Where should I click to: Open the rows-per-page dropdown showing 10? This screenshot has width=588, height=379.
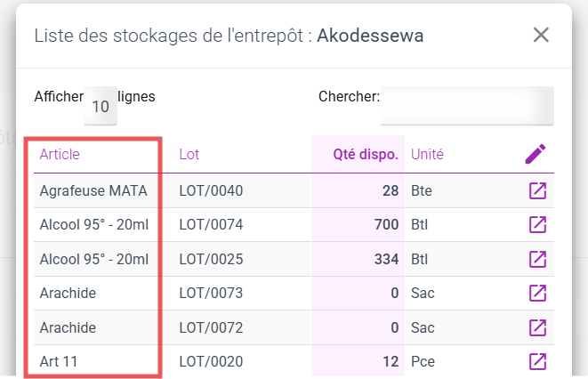101,107
